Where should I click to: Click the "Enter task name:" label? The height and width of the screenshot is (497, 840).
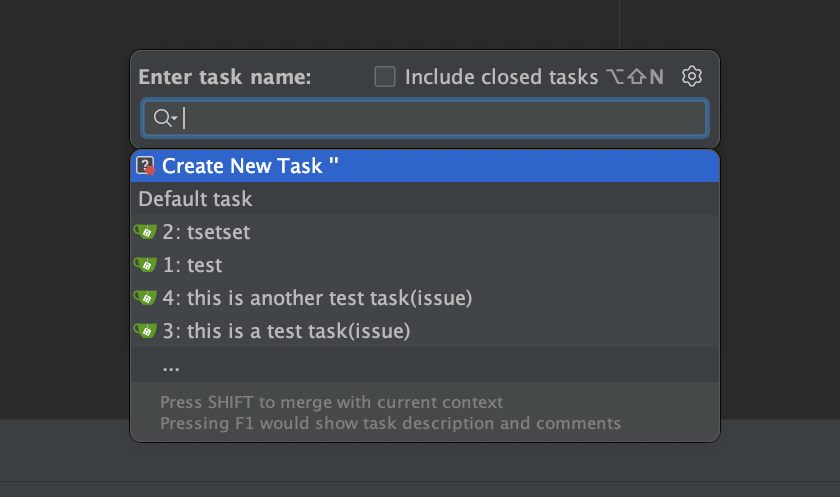(x=225, y=77)
